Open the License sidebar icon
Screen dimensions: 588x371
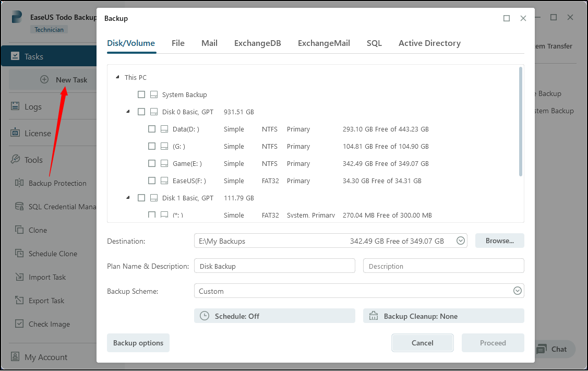pos(15,133)
